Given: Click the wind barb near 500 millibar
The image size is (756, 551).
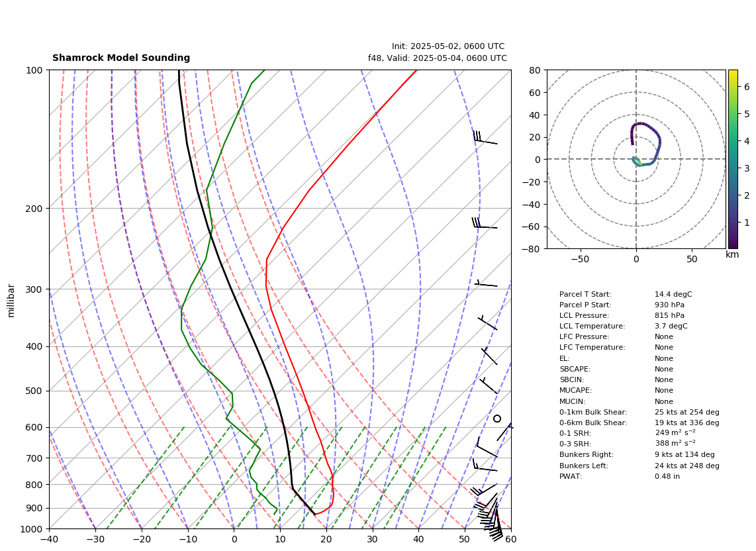Looking at the screenshot, I should coord(488,385).
